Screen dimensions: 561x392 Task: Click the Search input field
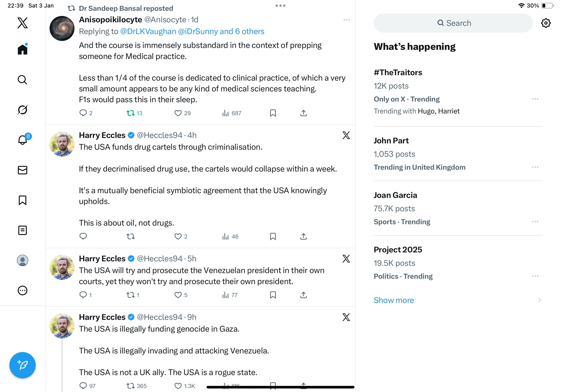(x=453, y=23)
